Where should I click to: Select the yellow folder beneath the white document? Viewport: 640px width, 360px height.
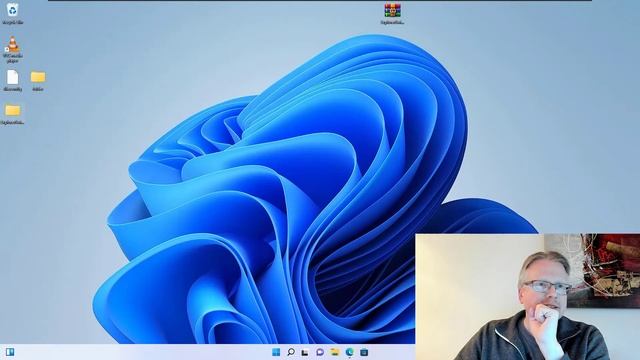click(x=13, y=114)
